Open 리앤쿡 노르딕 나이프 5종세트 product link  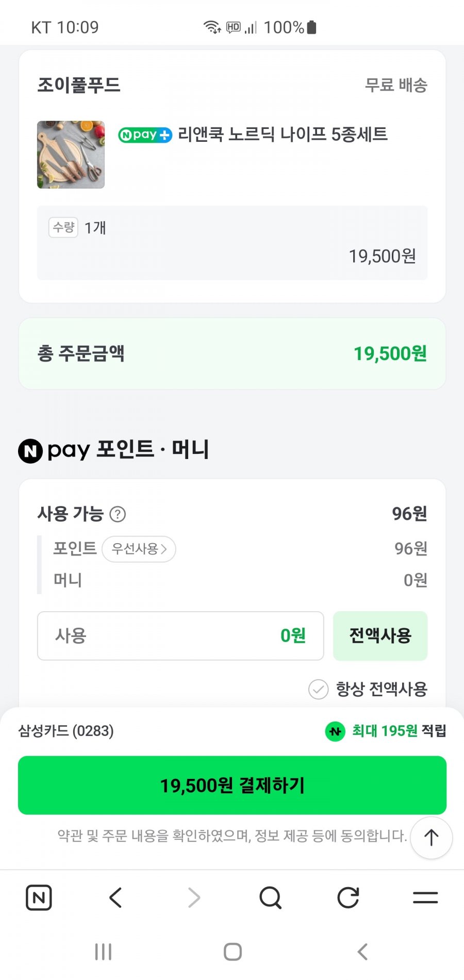click(283, 135)
